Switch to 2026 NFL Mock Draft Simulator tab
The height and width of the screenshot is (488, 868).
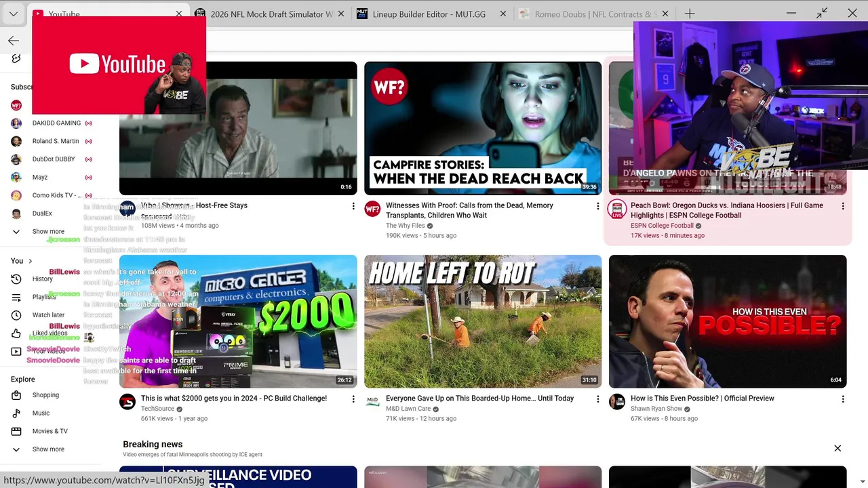263,14
